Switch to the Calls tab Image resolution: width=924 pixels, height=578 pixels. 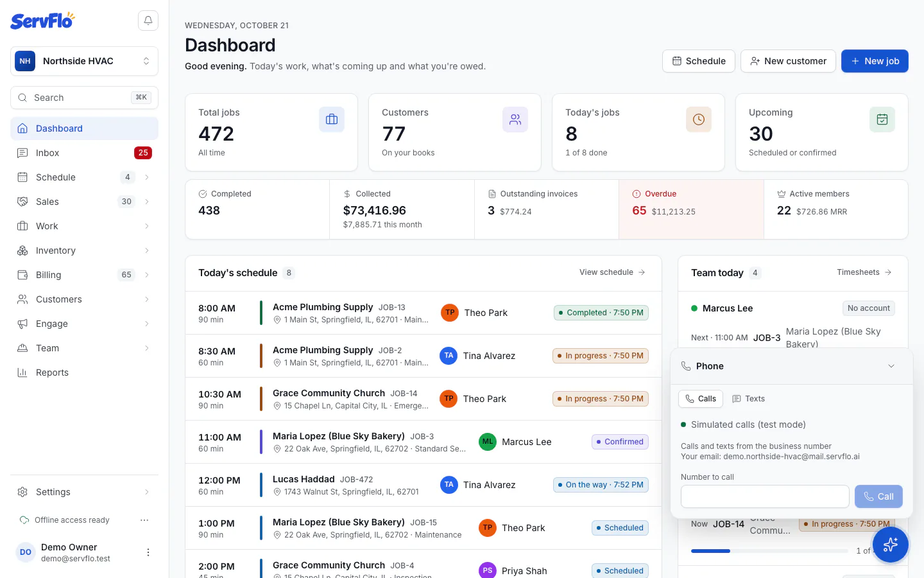click(701, 399)
